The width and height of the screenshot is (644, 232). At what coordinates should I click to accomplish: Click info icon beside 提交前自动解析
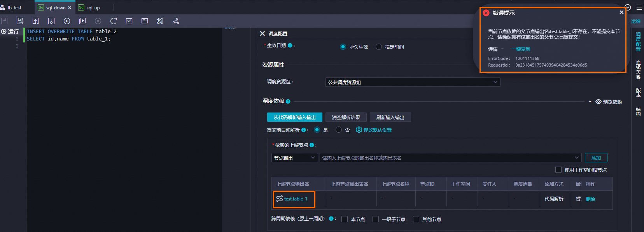pos(304,130)
